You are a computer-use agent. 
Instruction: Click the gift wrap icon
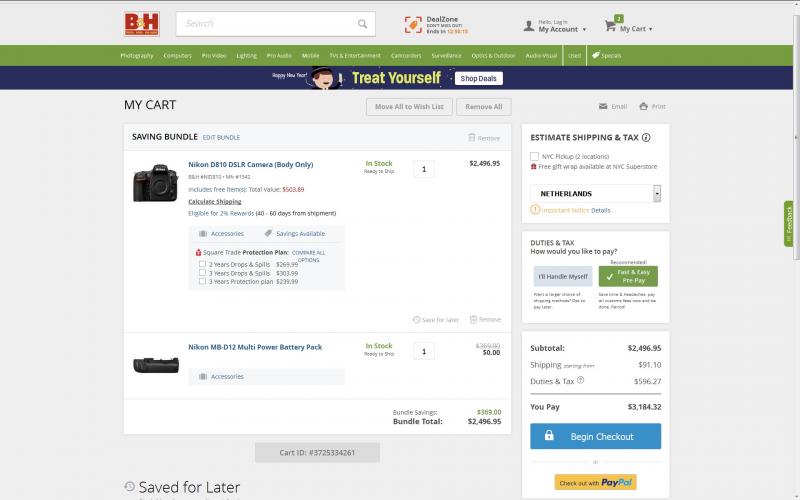click(534, 166)
